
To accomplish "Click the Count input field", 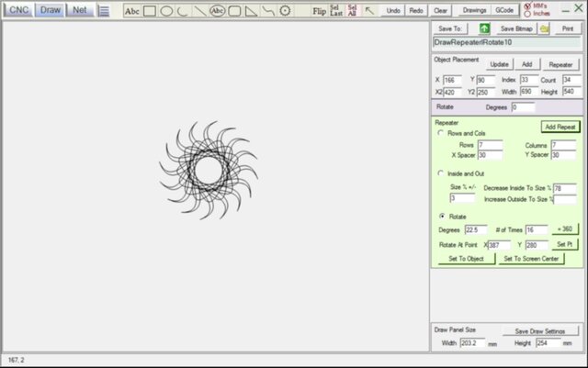I will pos(571,80).
